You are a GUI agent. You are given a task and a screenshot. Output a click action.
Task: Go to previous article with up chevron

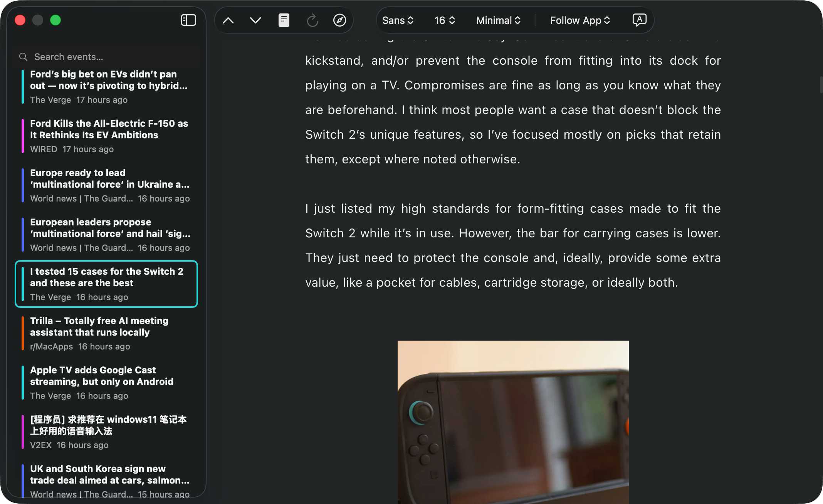[x=228, y=20]
